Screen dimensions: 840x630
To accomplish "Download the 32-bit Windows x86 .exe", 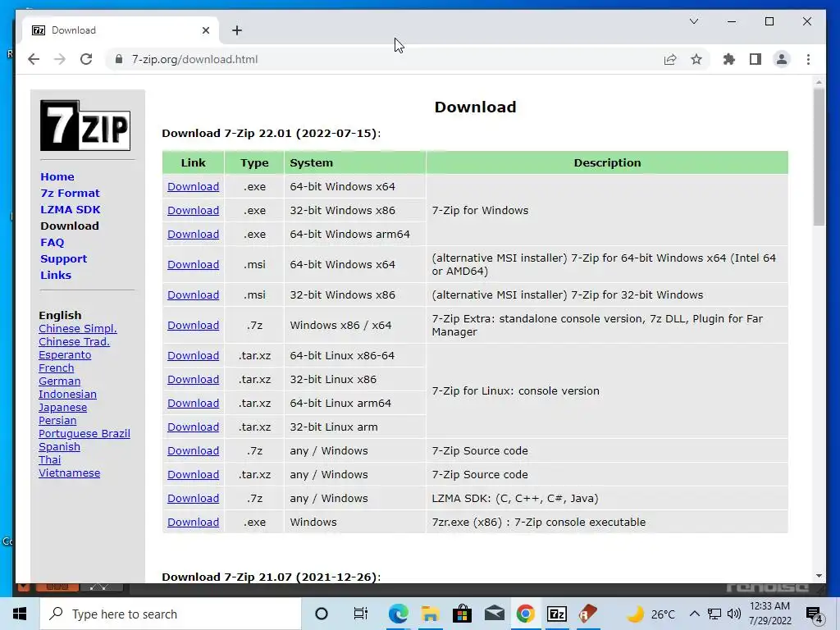I will coord(193,211).
